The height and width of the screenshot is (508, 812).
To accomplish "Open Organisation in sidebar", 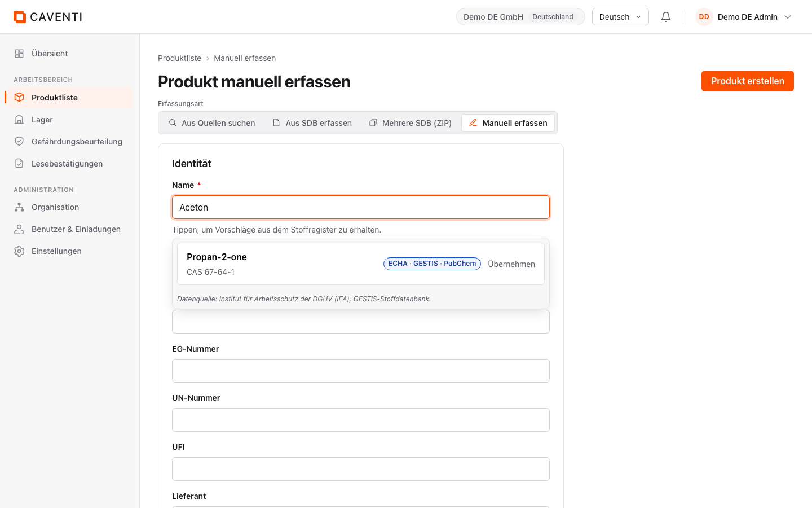I will coord(70,207).
